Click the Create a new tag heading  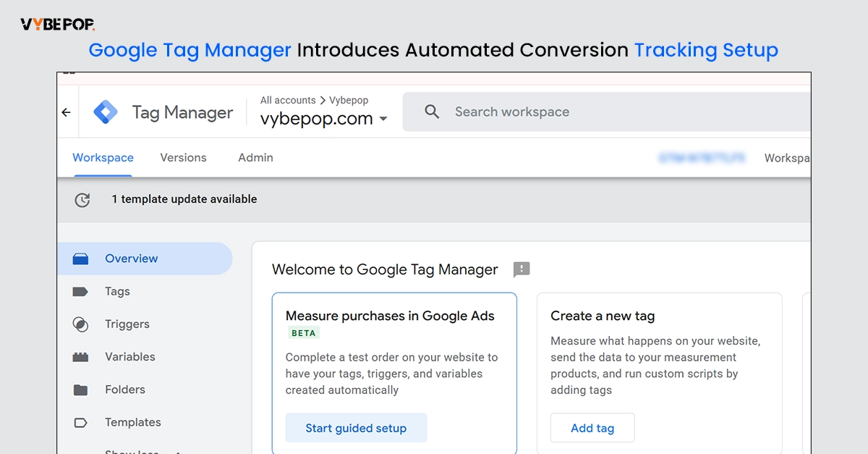(603, 316)
